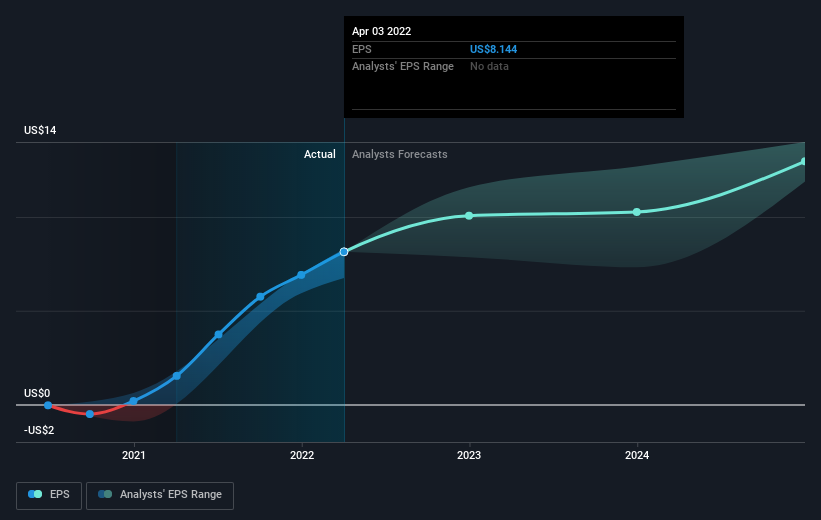This screenshot has height=520, width=821.
Task: Click the EPS point at start of 2022
Action: click(301, 275)
